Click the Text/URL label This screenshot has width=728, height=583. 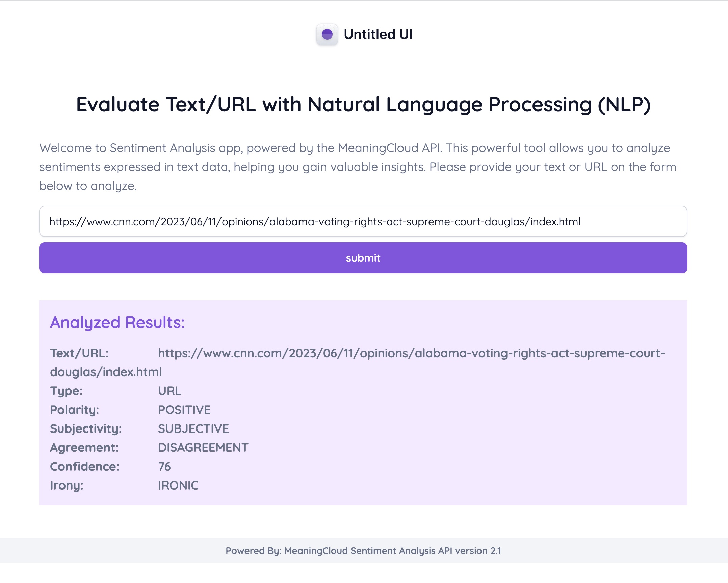[x=79, y=353]
